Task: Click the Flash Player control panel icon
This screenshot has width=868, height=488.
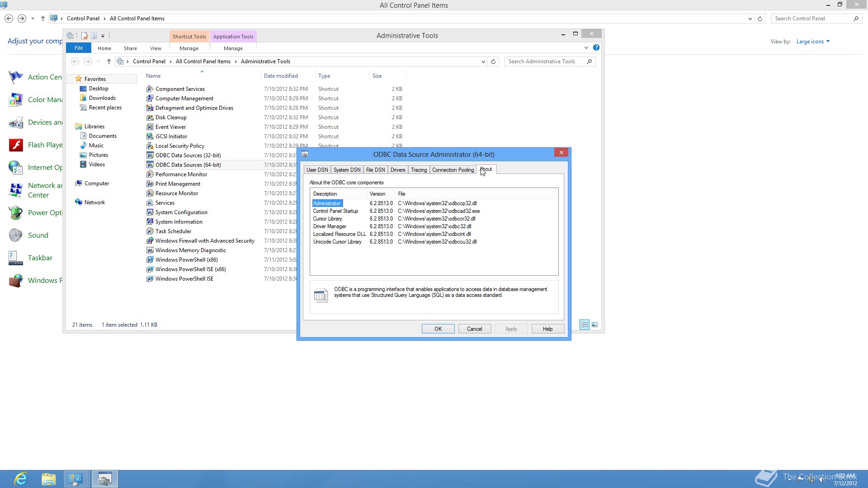Action: 16,145
